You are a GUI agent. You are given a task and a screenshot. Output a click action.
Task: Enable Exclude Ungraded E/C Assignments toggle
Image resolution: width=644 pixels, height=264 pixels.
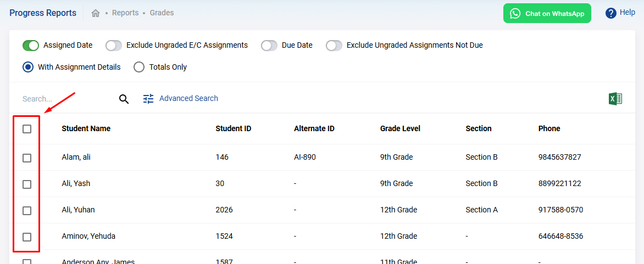[114, 46]
